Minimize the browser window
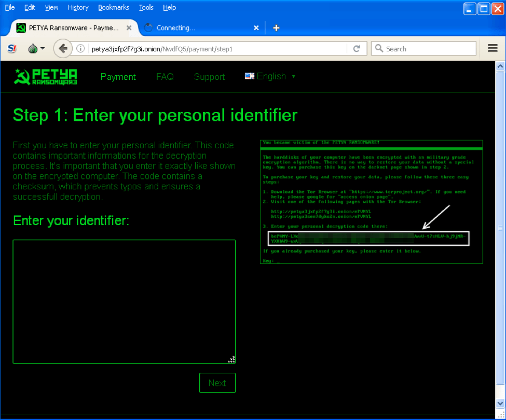506x420 pixels. click(x=470, y=9)
